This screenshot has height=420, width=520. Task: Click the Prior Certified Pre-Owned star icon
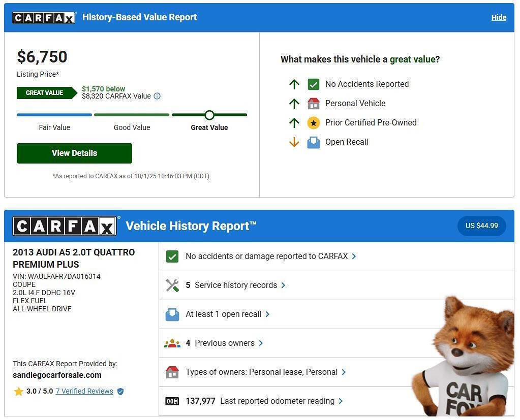(314, 123)
